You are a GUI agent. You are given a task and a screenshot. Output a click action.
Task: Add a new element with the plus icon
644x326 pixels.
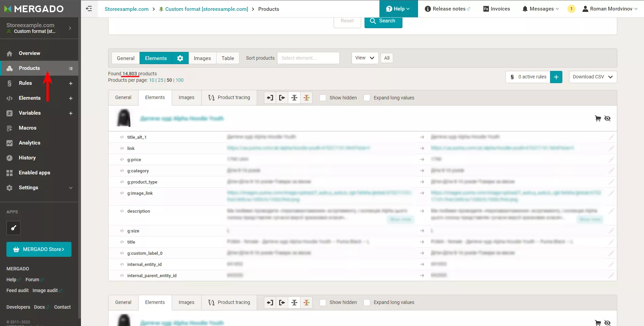pos(71,98)
